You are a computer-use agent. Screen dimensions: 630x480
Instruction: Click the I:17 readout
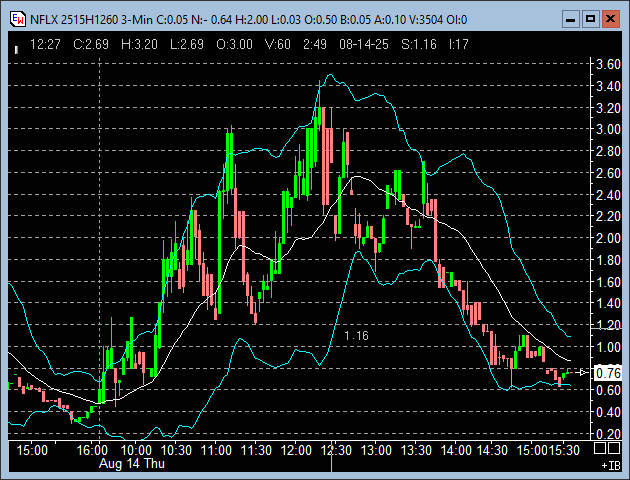(x=459, y=44)
